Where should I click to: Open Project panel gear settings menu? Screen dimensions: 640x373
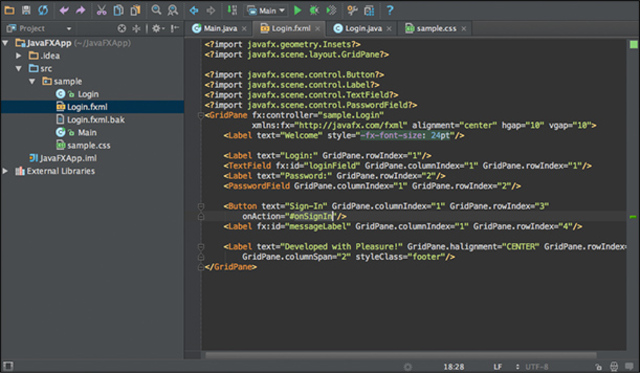[158, 29]
